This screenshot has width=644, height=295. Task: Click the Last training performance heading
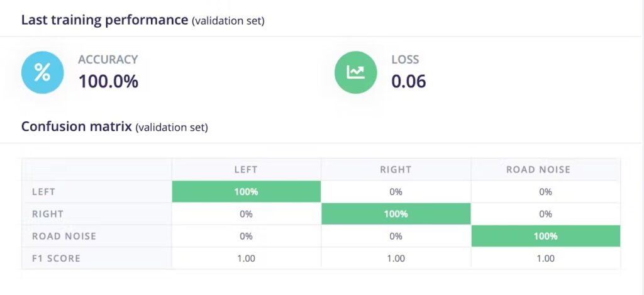(x=104, y=19)
